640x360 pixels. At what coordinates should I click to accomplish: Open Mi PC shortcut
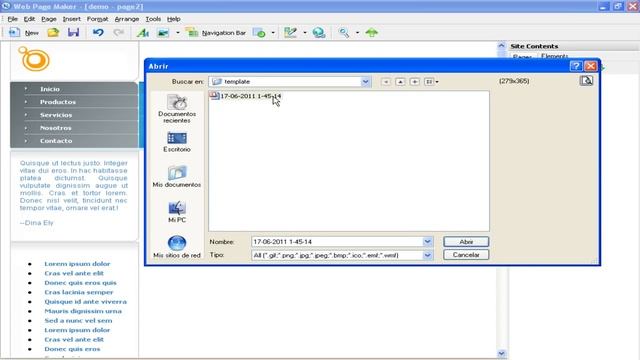tap(177, 212)
